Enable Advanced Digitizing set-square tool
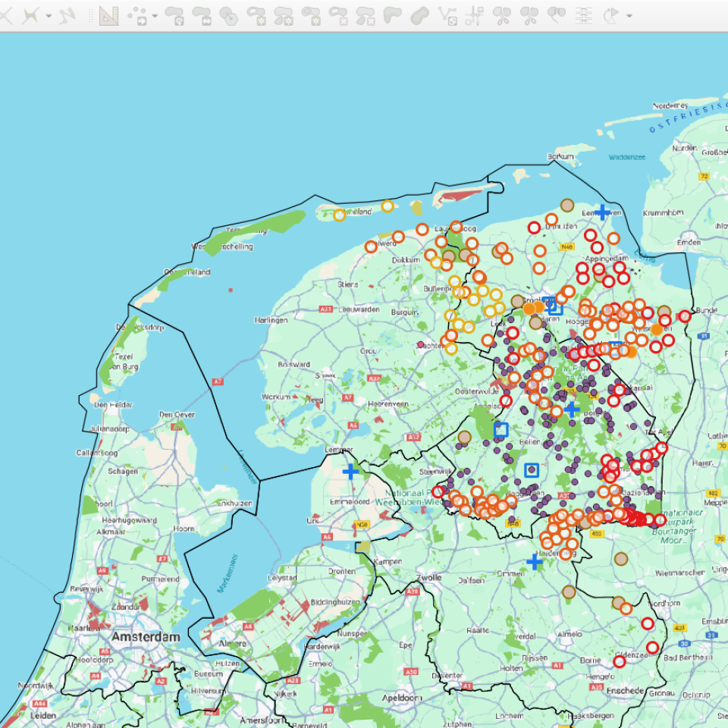This screenshot has height=728, width=728. [109, 15]
